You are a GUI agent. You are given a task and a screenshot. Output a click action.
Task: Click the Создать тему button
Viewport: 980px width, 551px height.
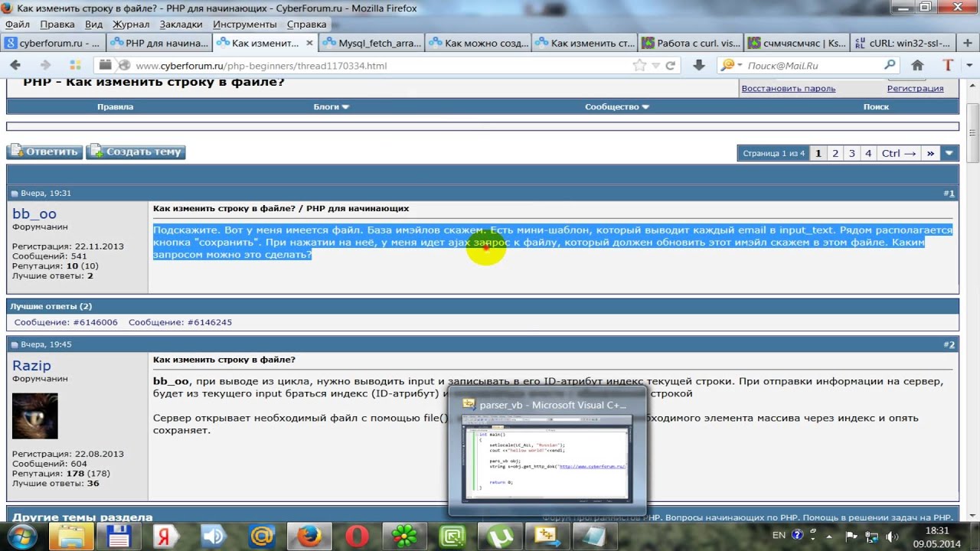click(x=136, y=152)
